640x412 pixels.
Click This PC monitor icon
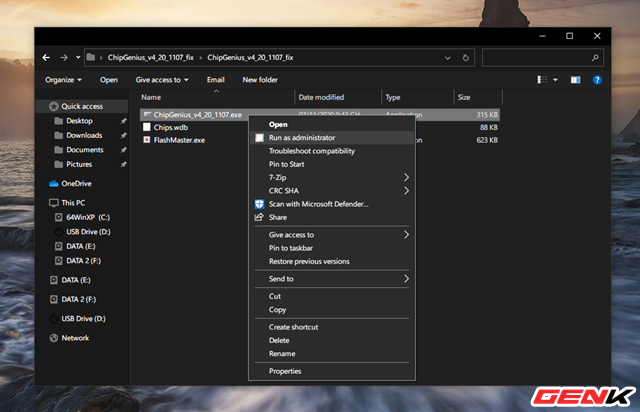[53, 203]
